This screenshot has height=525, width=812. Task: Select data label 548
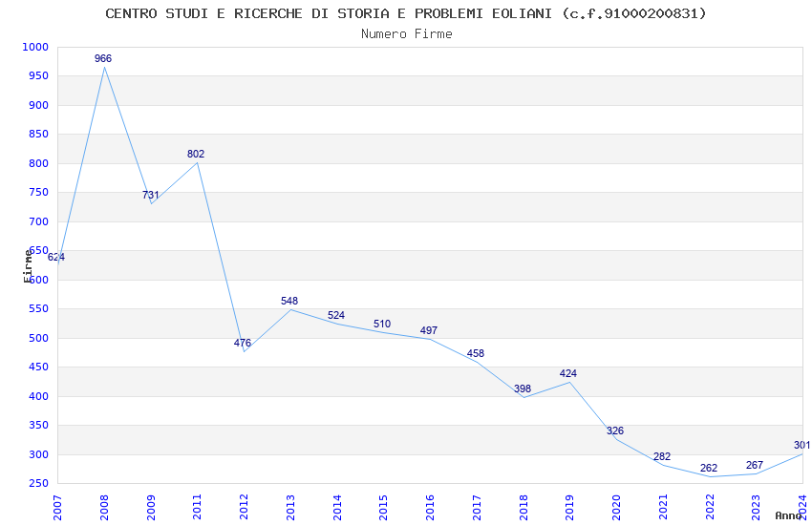pyautogui.click(x=289, y=301)
